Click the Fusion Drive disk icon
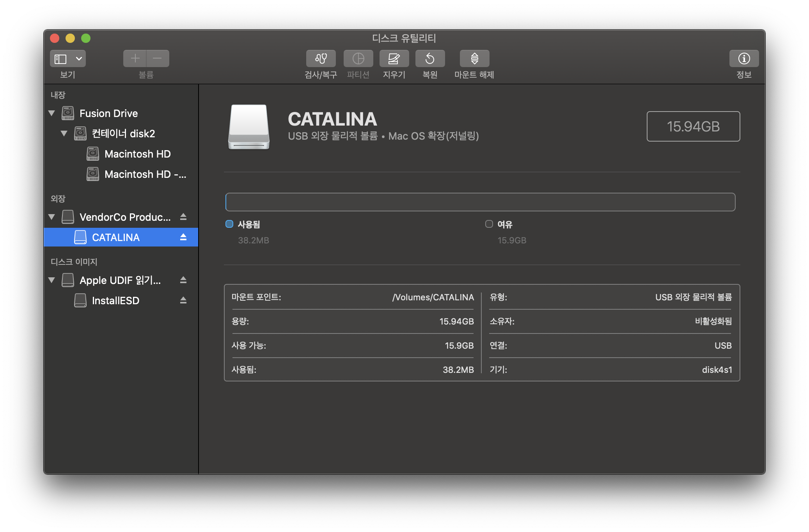Image resolution: width=809 pixels, height=532 pixels. tap(68, 113)
